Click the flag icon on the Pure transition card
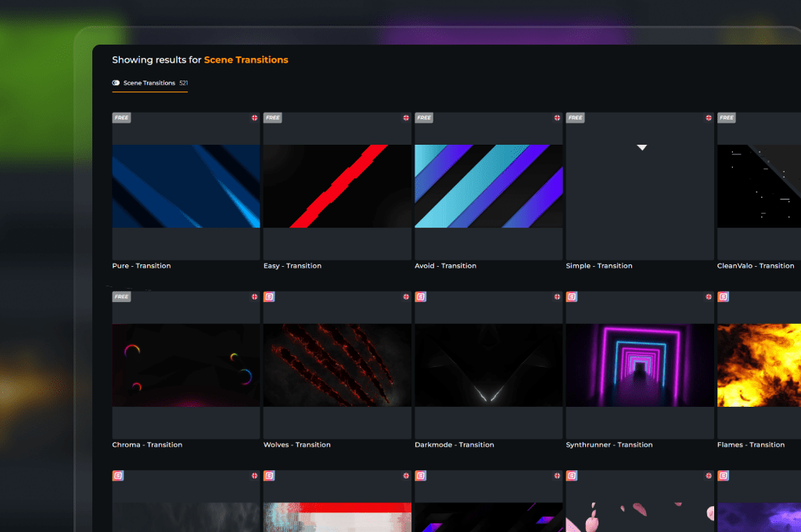 click(x=254, y=118)
